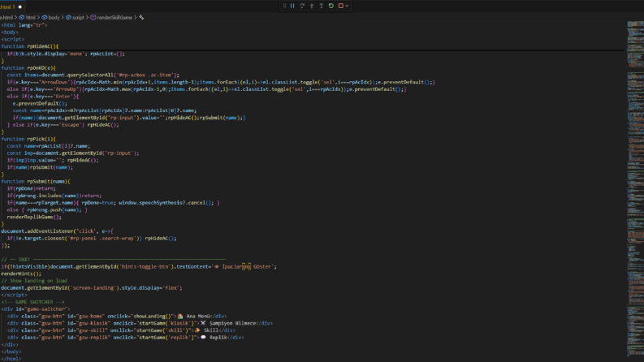Click on the 'gsw-home' div line

coord(117,317)
